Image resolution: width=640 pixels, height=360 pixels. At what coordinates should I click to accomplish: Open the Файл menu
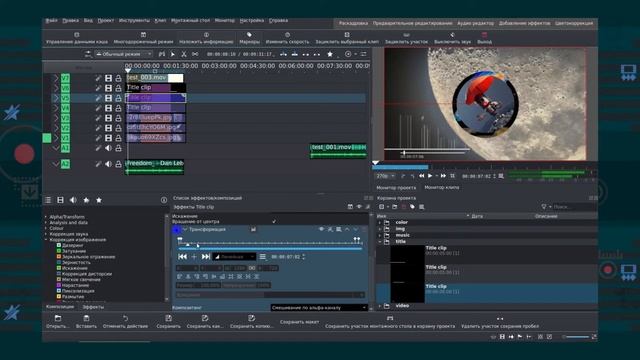51,20
